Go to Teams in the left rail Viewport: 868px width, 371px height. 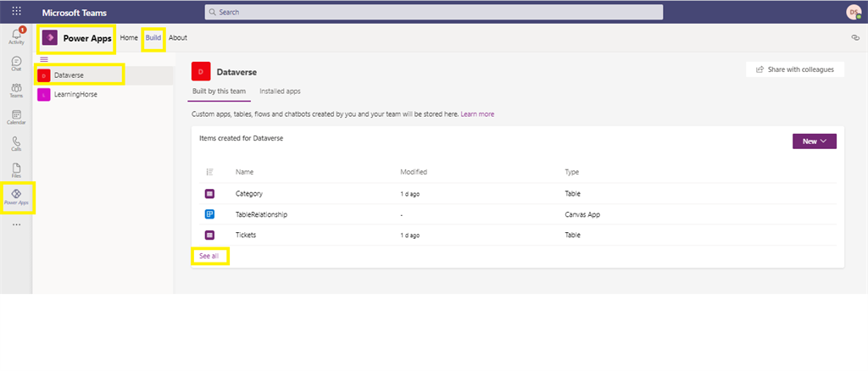16,91
